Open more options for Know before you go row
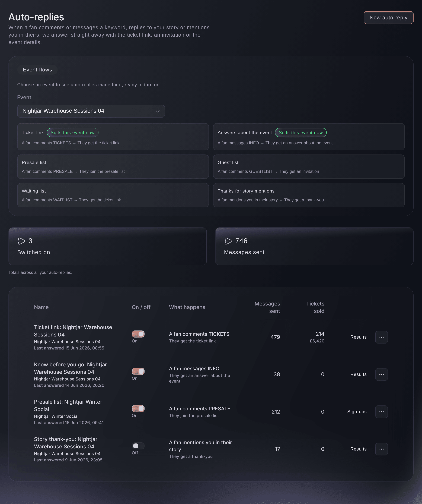The width and height of the screenshot is (422, 504). point(381,374)
